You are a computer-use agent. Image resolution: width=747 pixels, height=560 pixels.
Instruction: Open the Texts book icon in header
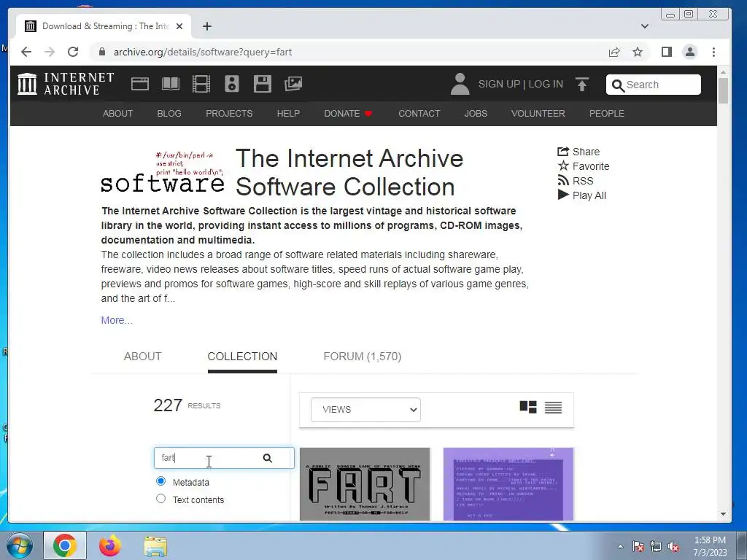point(171,84)
